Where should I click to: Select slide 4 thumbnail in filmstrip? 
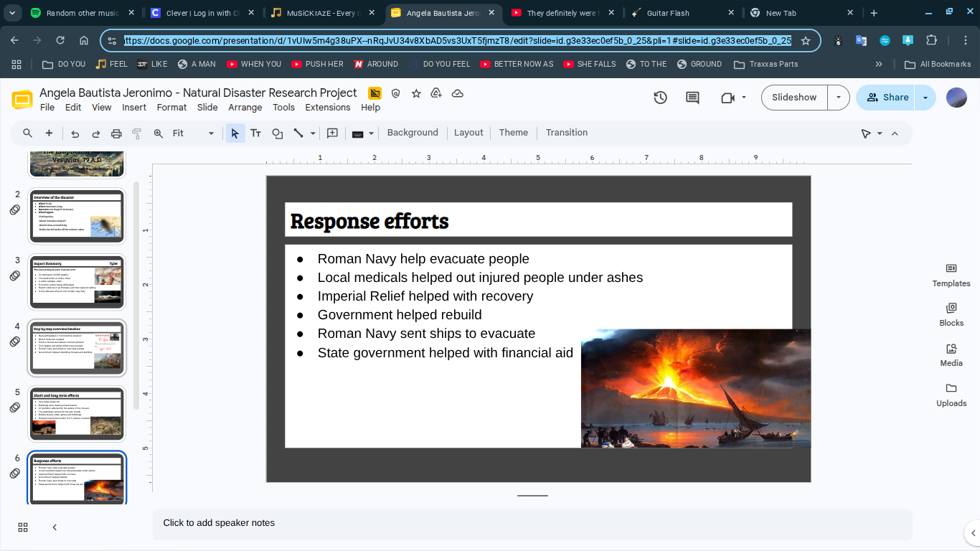[77, 348]
